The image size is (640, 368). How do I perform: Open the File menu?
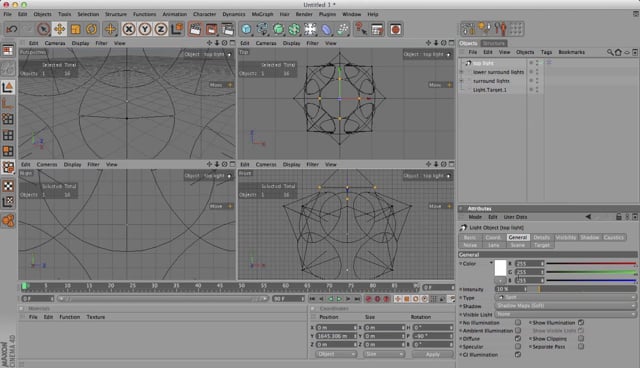(x=7, y=14)
